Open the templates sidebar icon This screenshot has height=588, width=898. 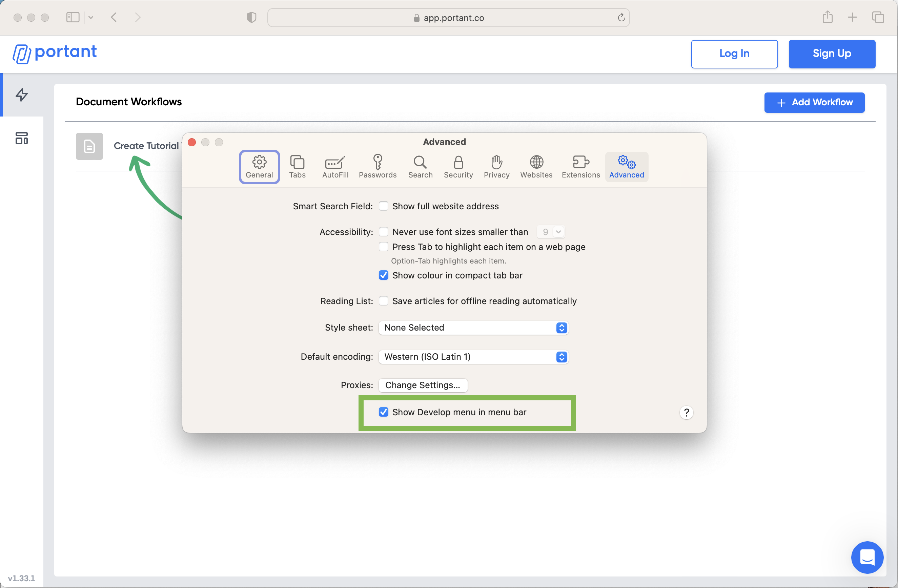point(21,139)
